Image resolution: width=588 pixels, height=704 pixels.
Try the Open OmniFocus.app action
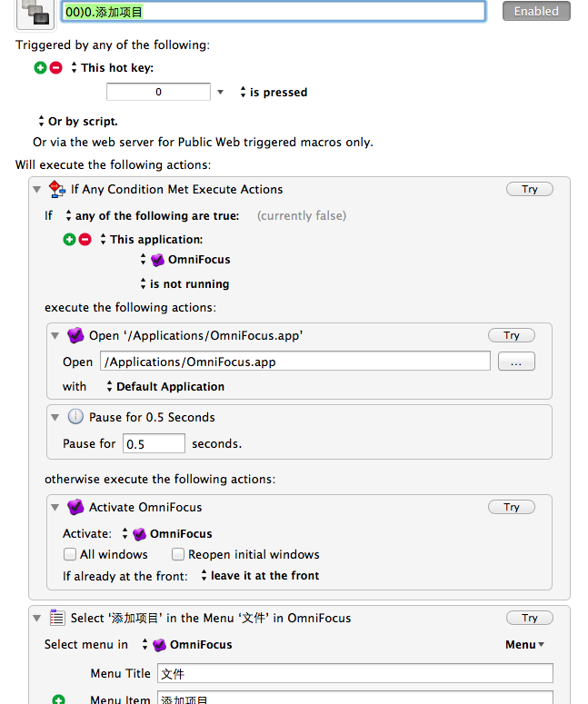[x=511, y=335]
